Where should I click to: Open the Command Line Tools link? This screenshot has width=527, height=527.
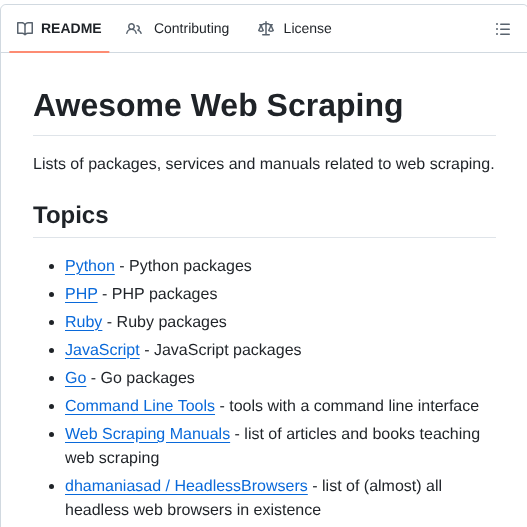(140, 406)
